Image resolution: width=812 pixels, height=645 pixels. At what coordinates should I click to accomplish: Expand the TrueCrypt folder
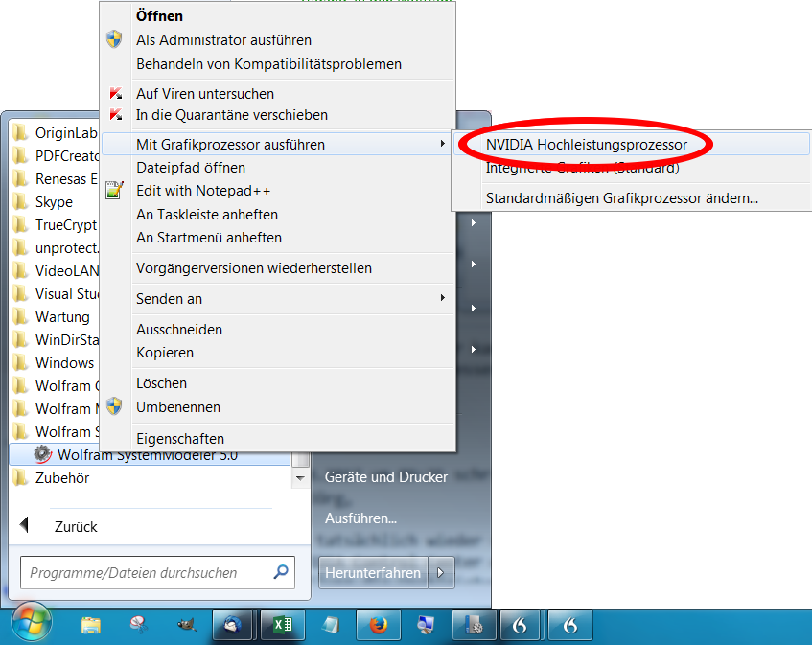pos(55,224)
